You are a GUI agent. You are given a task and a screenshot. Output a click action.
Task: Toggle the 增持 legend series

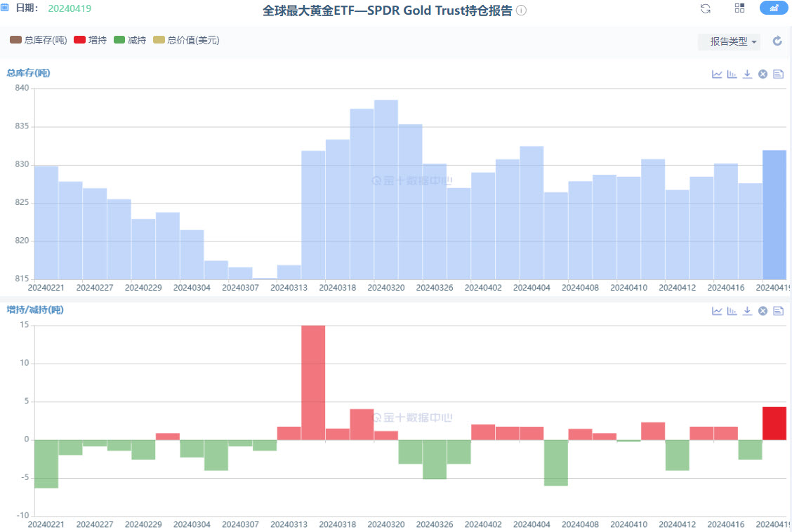tap(91, 40)
